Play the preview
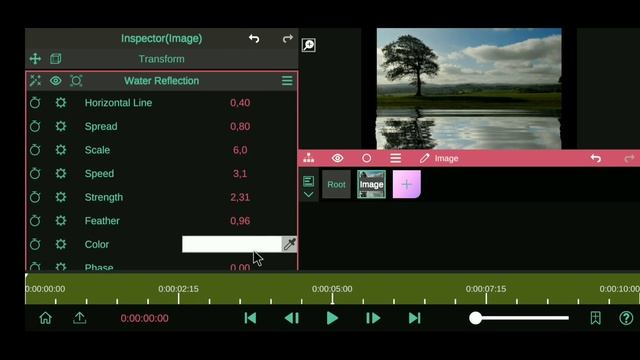The height and width of the screenshot is (360, 640). (x=332, y=318)
